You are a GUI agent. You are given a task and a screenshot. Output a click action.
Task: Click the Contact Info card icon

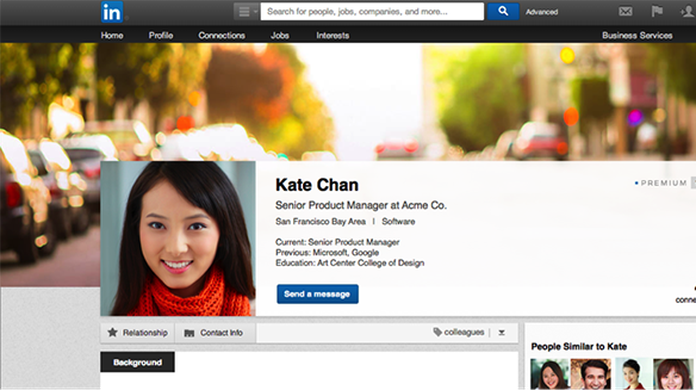pos(189,333)
